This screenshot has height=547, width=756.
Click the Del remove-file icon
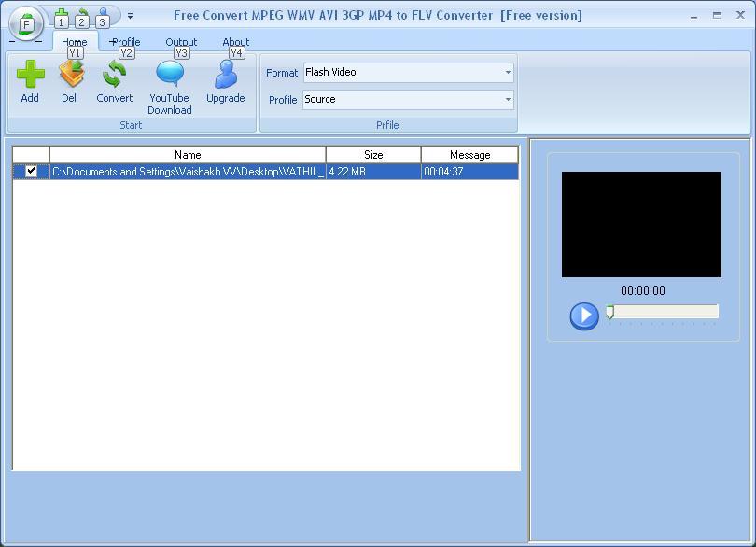pyautogui.click(x=71, y=75)
